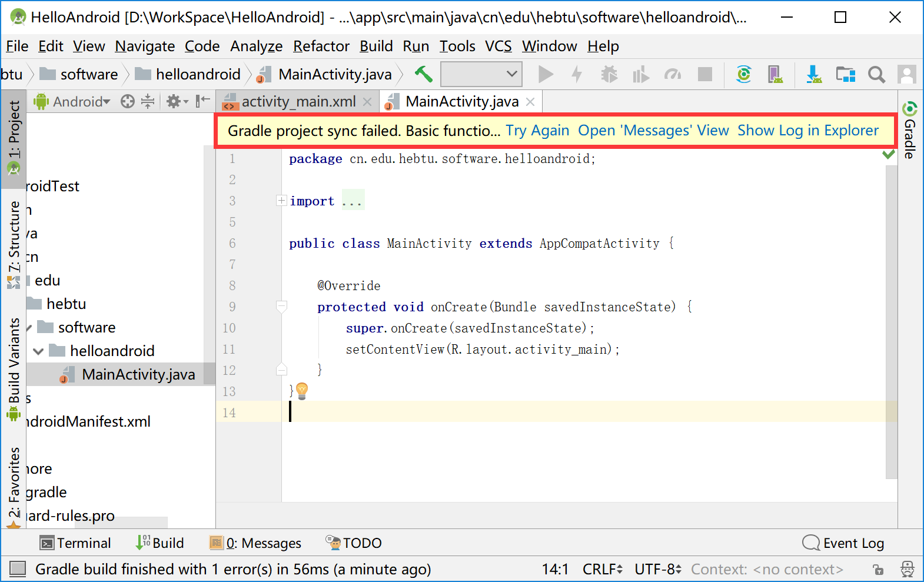
Task: Click the editor vertical scrollbar
Action: click(x=892, y=321)
